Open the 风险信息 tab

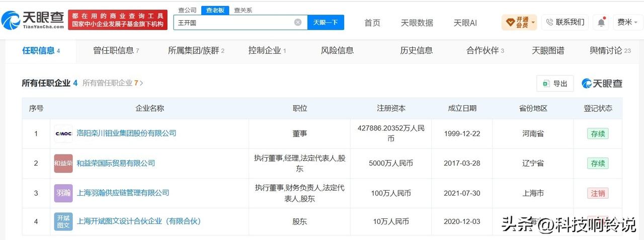pos(337,51)
